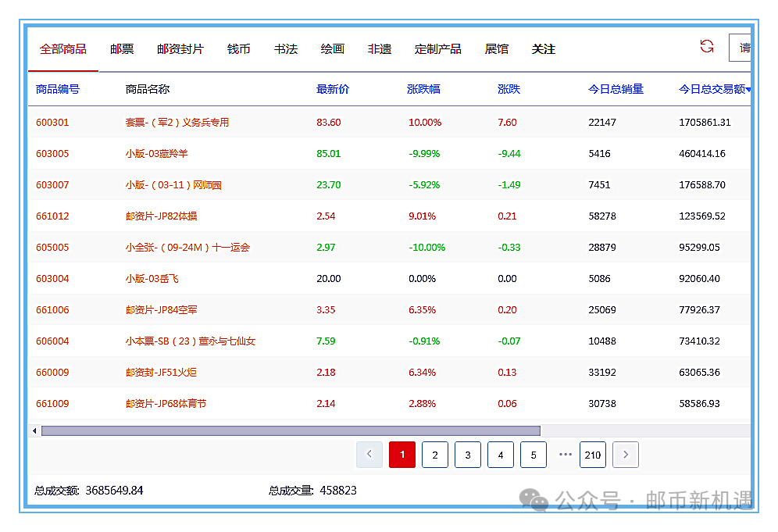Click latest price 20.00

(x=329, y=279)
